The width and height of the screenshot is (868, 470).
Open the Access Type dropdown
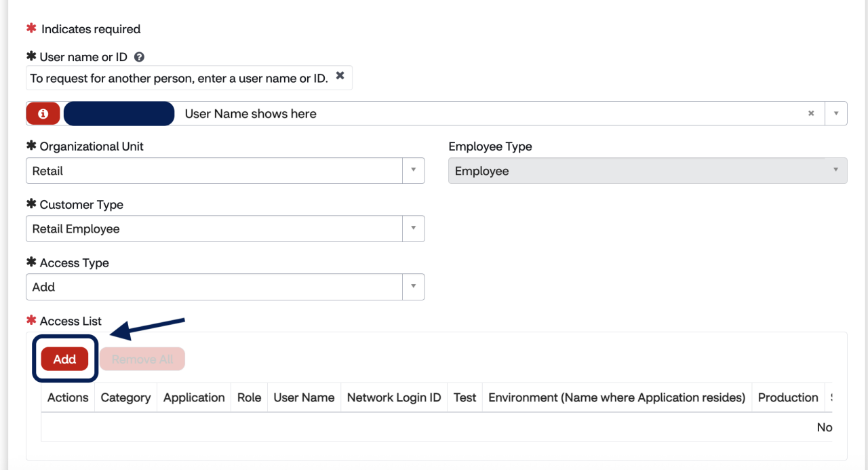(x=414, y=287)
